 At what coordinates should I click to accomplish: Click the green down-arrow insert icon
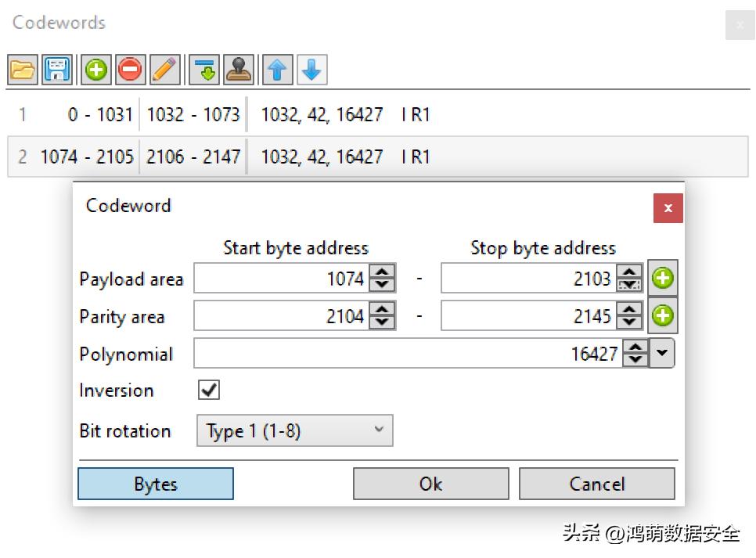[x=204, y=70]
